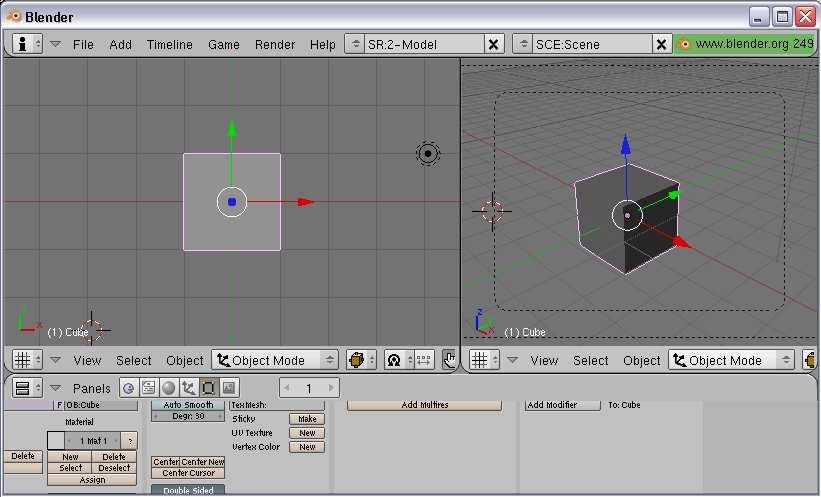Toggle Auto Smooth button
The height and width of the screenshot is (497, 821).
188,405
